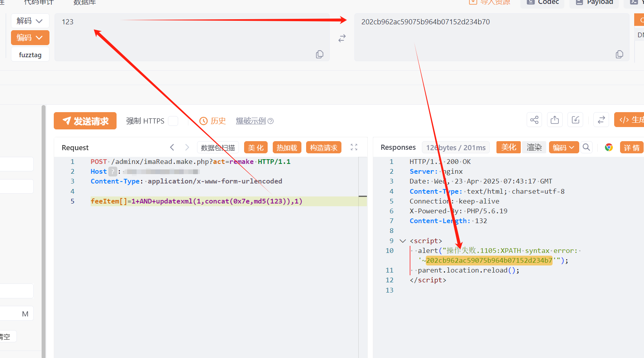Click the response size and time label
This screenshot has height=358, width=644.
pyautogui.click(x=456, y=147)
